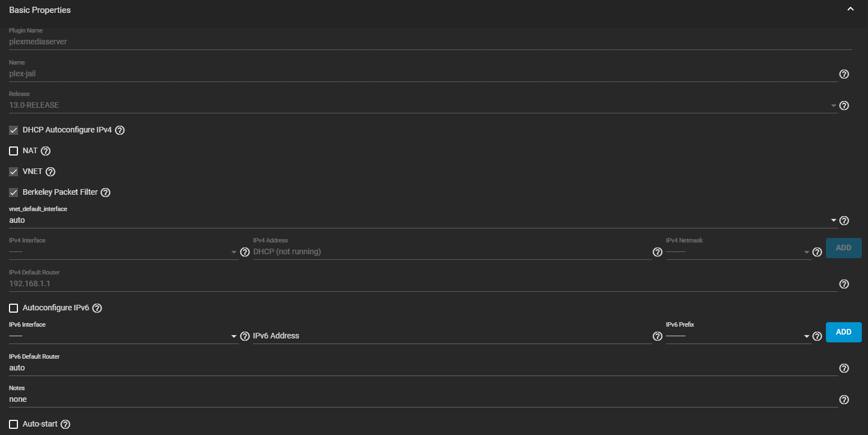This screenshot has width=868, height=435.
Task: Show help for the Auto-start option
Action: point(65,424)
